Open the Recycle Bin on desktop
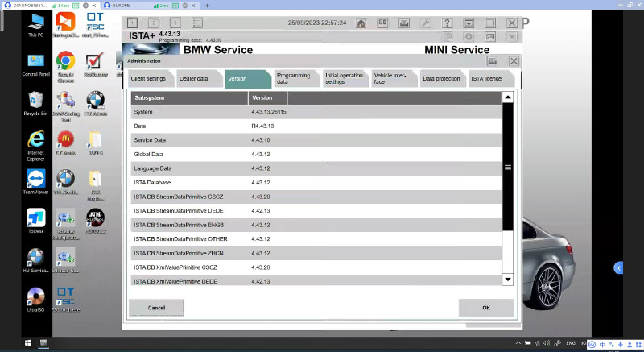Image resolution: width=644 pixels, height=352 pixels. 35,101
